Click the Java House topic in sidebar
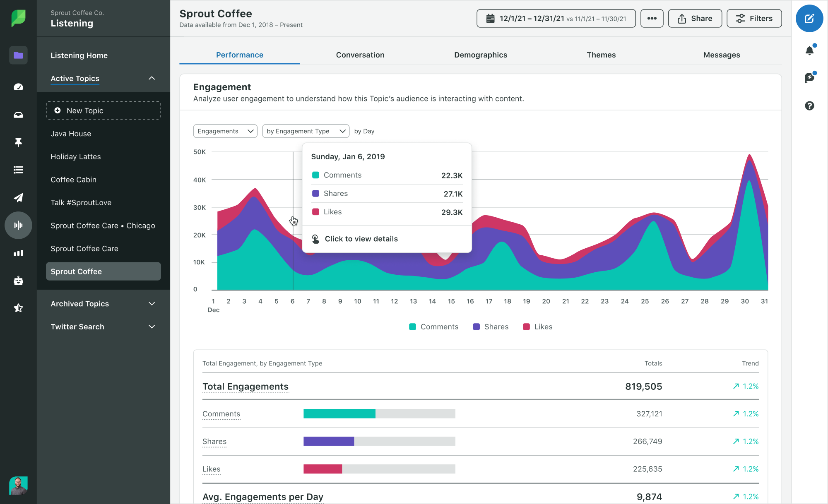The width and height of the screenshot is (828, 504). (x=70, y=134)
